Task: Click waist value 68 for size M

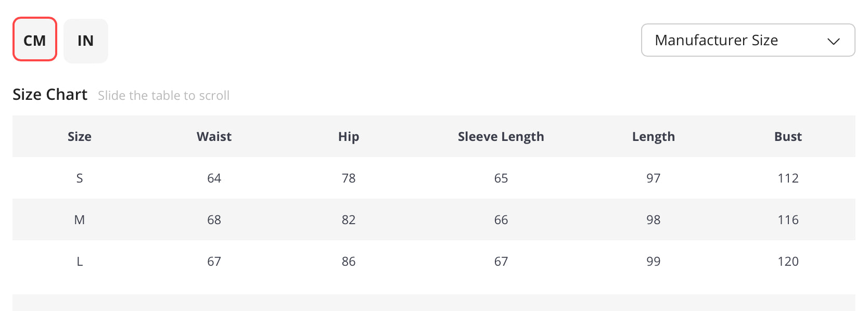Action: pos(214,219)
